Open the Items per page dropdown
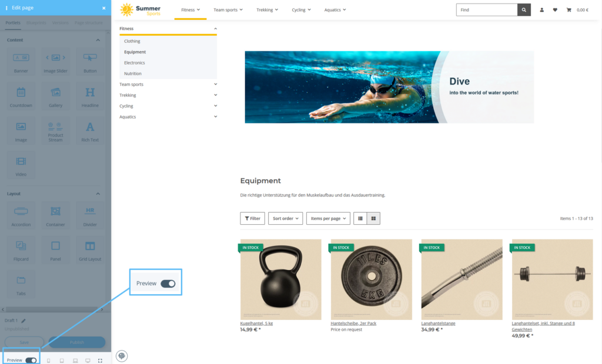This screenshot has height=364, width=602. (x=328, y=218)
